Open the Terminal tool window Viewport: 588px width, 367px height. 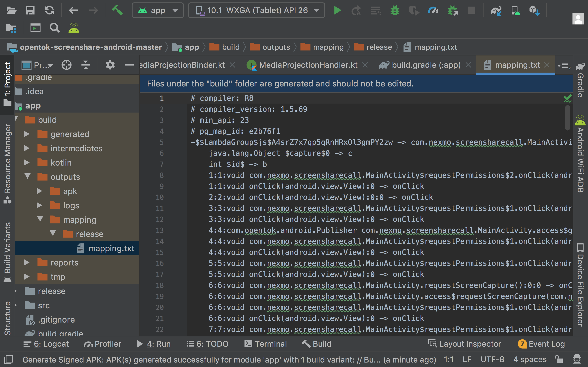click(266, 344)
